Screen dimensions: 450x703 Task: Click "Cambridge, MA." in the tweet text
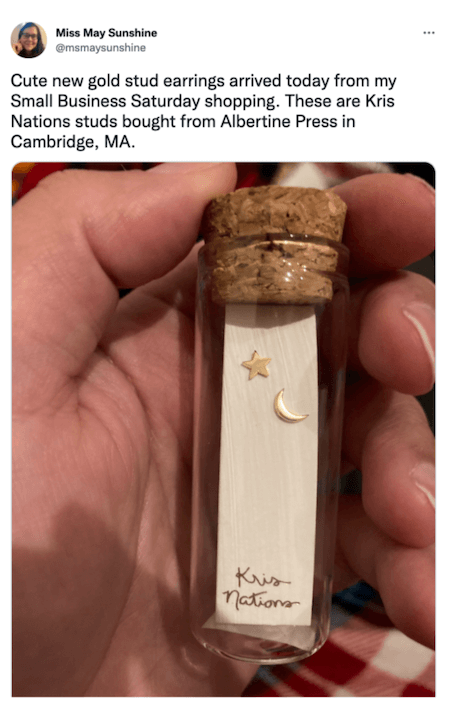(73, 142)
